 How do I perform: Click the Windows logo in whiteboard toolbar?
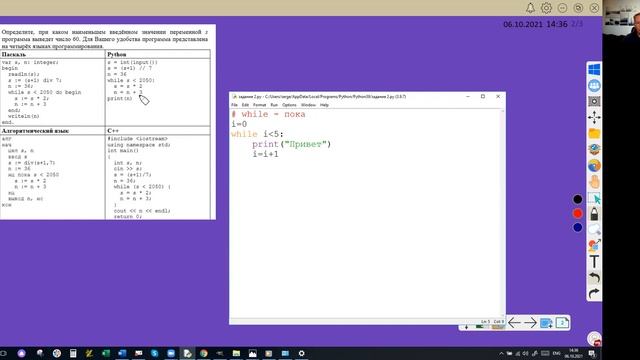tap(594, 69)
